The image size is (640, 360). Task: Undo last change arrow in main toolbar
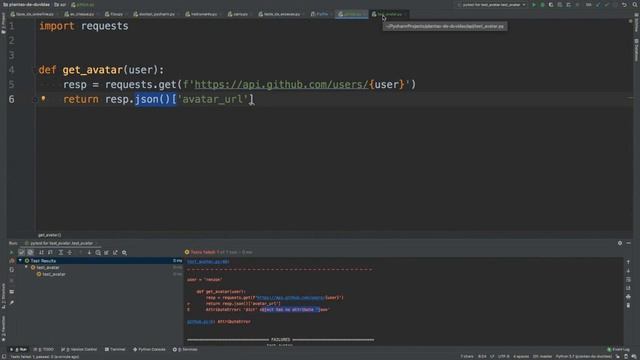[624, 4]
